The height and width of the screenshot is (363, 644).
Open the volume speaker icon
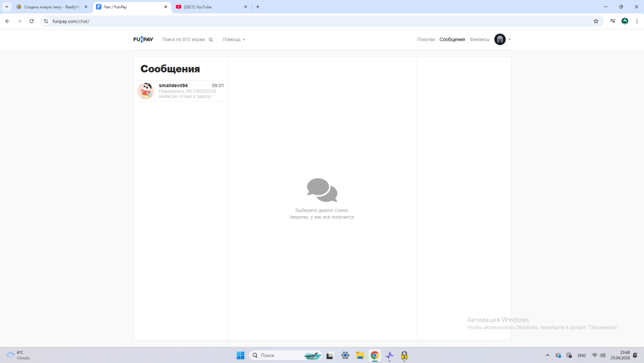click(x=603, y=356)
